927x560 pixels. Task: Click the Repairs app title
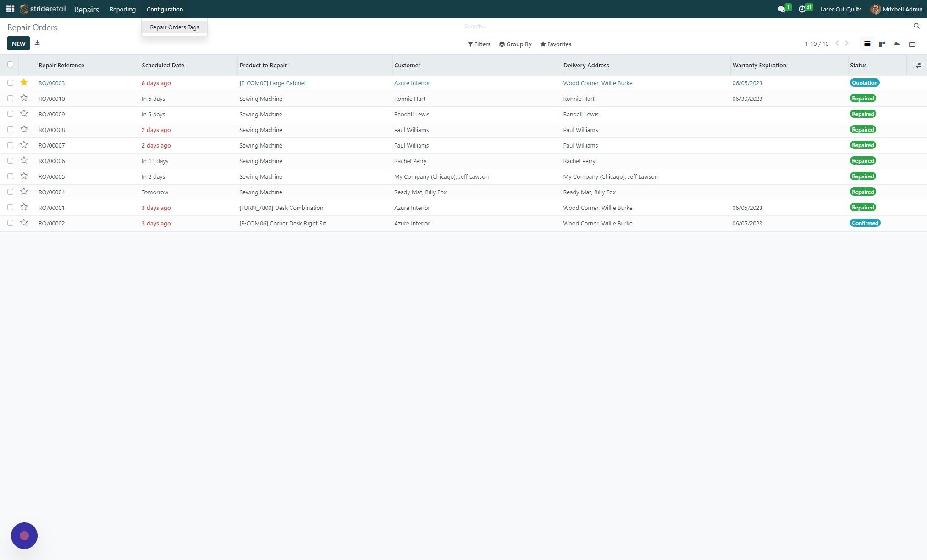pos(86,9)
